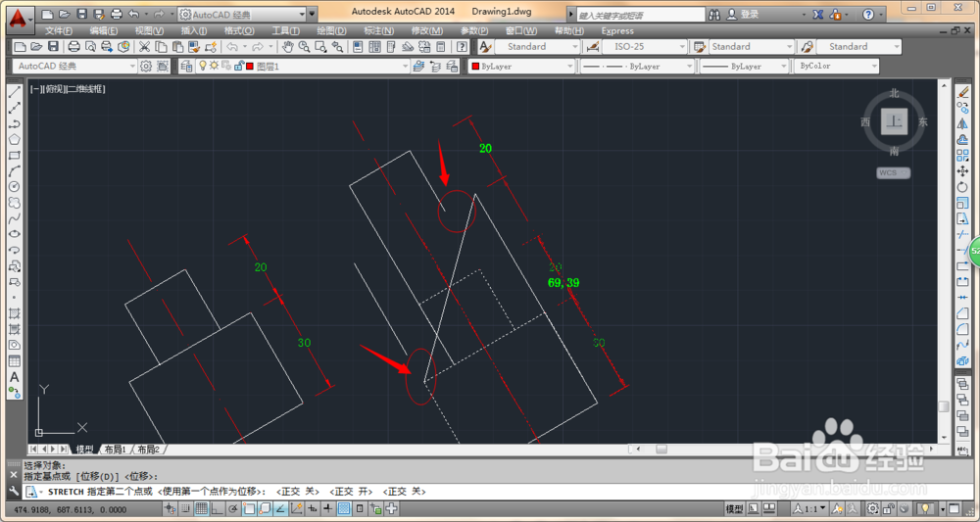Click the Workspace Settings gear icon
The height and width of the screenshot is (522, 980).
point(146,67)
